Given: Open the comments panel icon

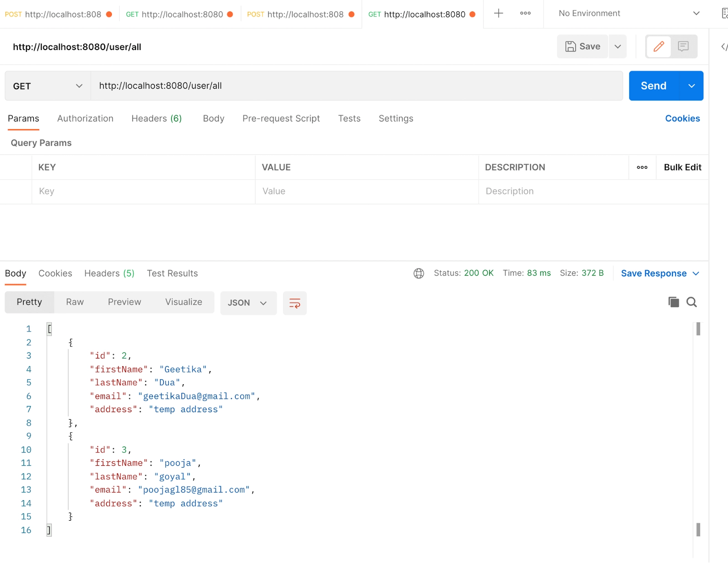Looking at the screenshot, I should [684, 46].
